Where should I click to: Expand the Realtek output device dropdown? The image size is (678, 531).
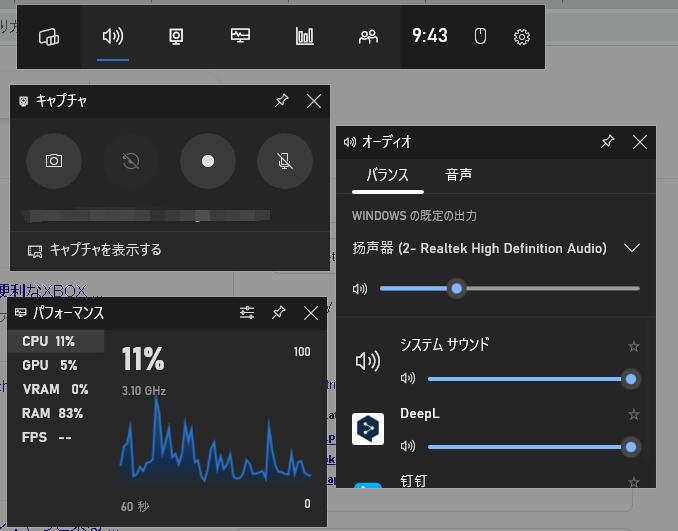click(632, 248)
